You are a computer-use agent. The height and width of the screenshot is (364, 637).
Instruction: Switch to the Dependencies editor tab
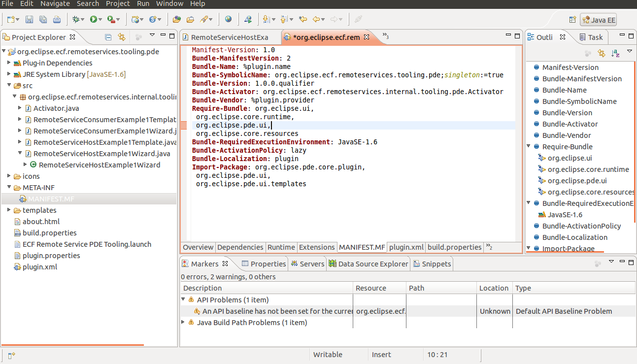tap(240, 247)
